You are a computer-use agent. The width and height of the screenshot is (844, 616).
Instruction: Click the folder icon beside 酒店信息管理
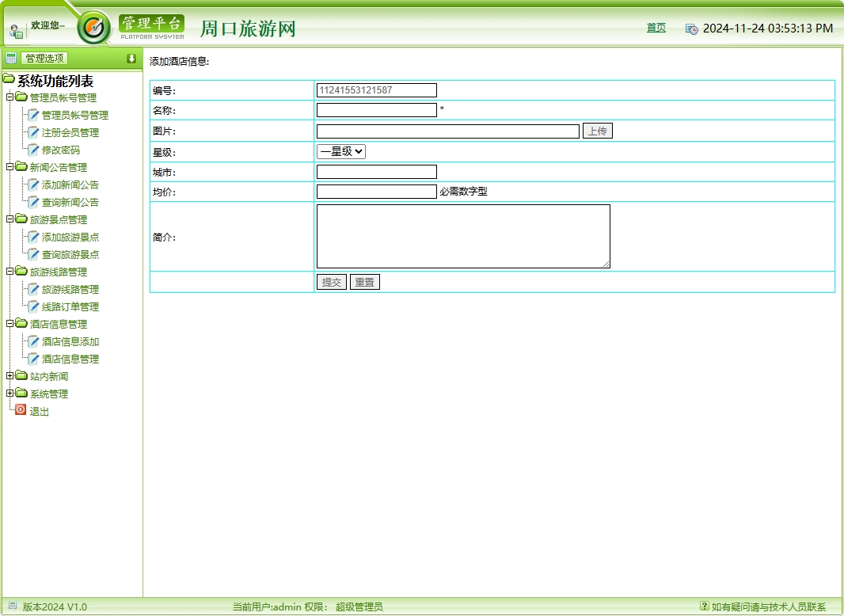coord(21,324)
